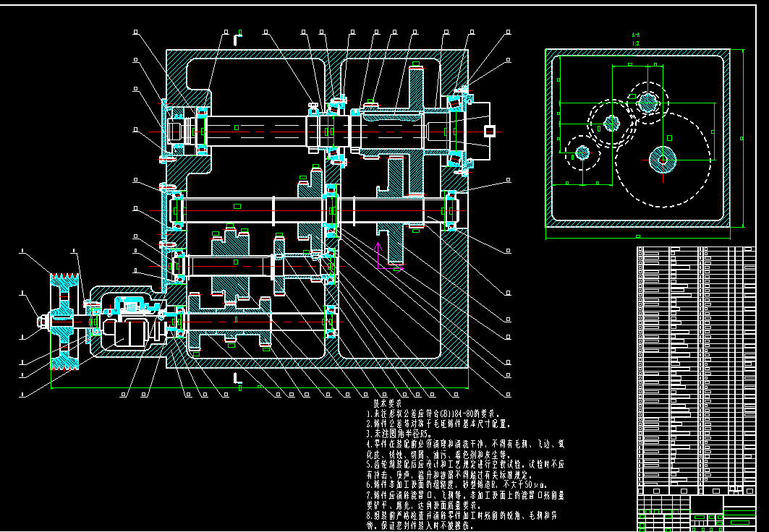This screenshot has width=769, height=532.
Task: Select the largest dashed gear circle in A-A view
Action: click(663, 160)
